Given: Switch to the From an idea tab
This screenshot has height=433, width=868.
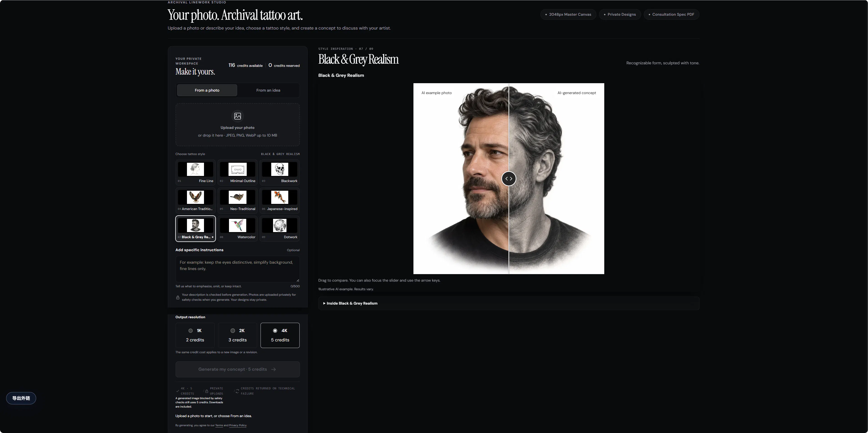Looking at the screenshot, I should pyautogui.click(x=268, y=90).
